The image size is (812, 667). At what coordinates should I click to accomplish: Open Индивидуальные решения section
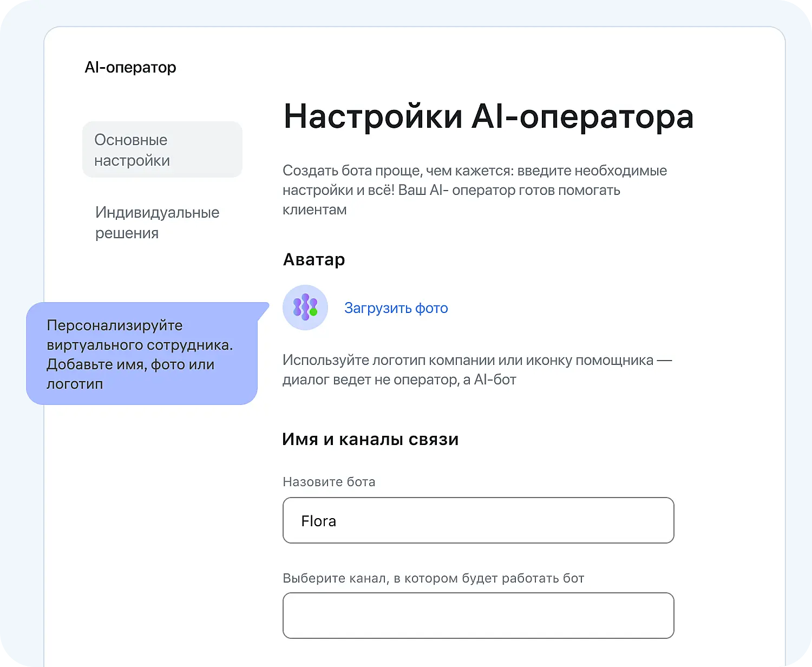[x=157, y=223]
